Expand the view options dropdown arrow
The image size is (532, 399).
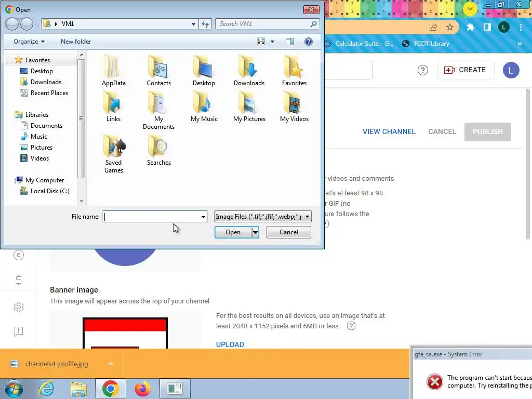pos(272,42)
